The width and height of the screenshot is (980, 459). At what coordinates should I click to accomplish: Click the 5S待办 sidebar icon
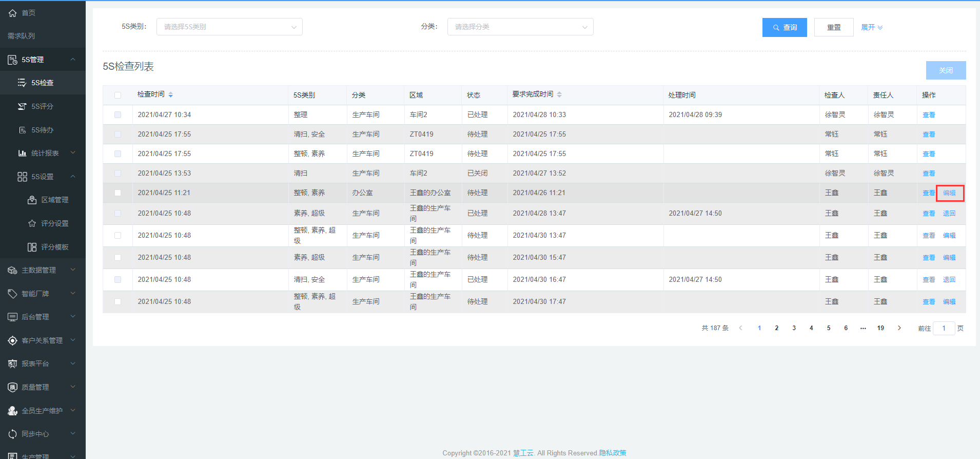pos(22,130)
